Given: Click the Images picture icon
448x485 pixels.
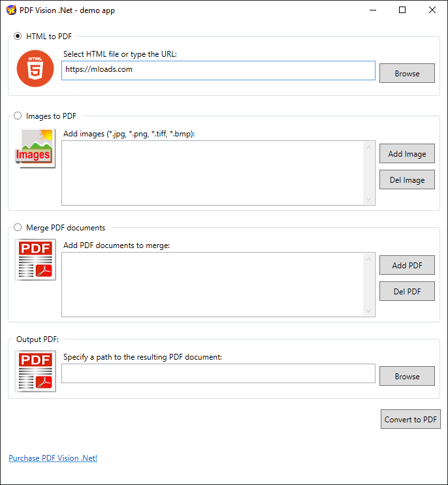Looking at the screenshot, I should (x=35, y=149).
